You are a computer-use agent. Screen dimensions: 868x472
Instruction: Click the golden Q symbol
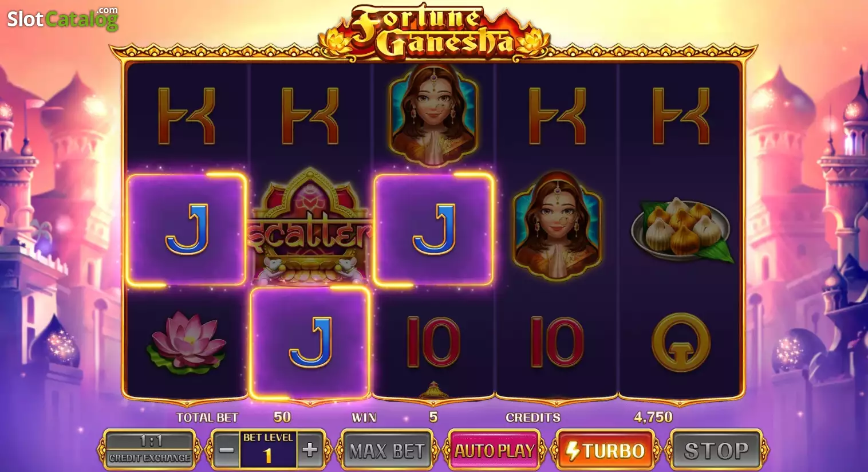(x=681, y=342)
